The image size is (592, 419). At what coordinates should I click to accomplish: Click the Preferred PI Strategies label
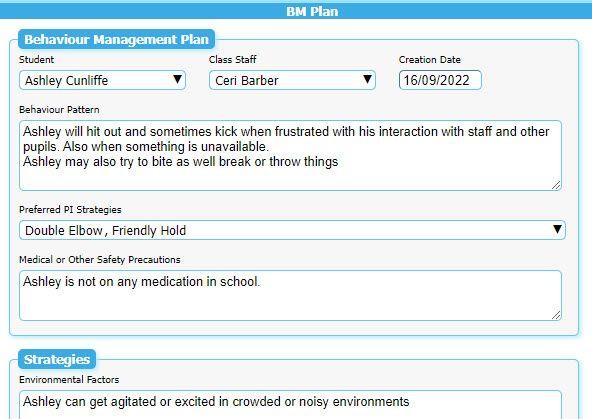tap(70, 210)
